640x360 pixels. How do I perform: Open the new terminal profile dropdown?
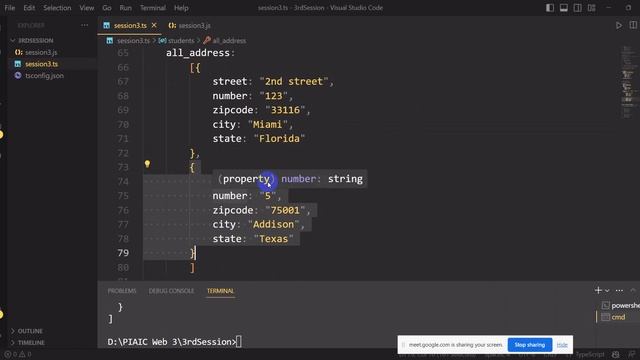click(x=607, y=291)
